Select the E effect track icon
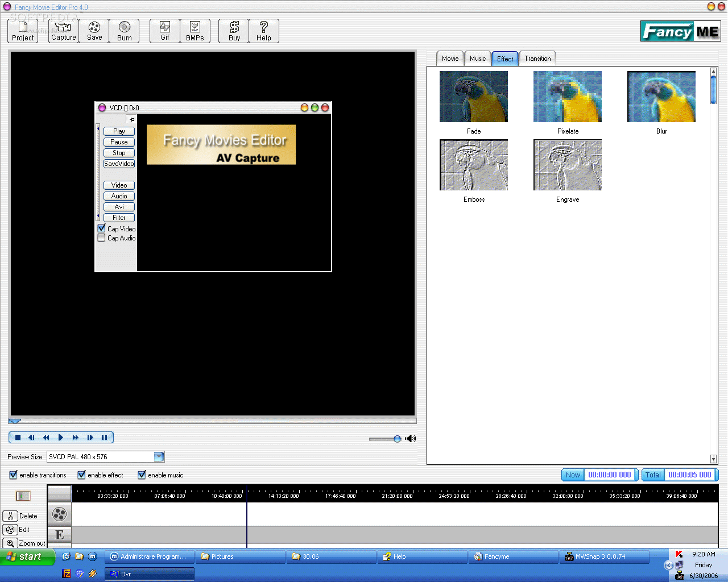The height and width of the screenshot is (582, 728). pyautogui.click(x=59, y=535)
